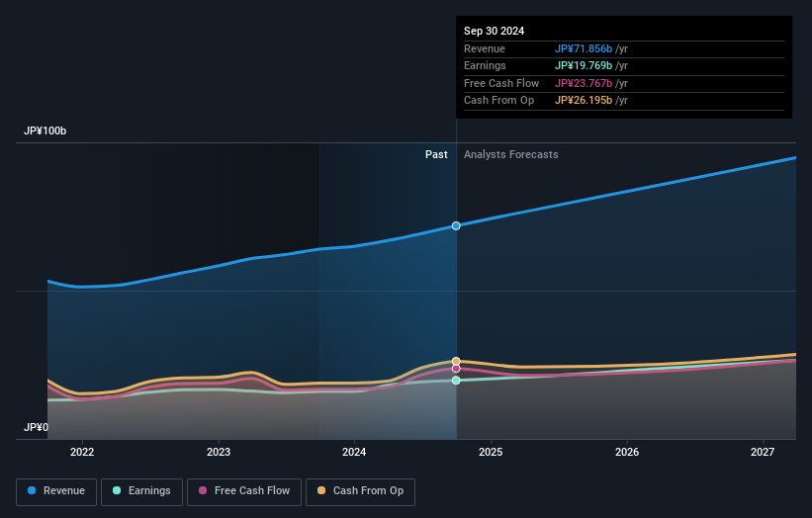Click the Analysts Forecasts label
The height and width of the screenshot is (518, 812).
[511, 155]
